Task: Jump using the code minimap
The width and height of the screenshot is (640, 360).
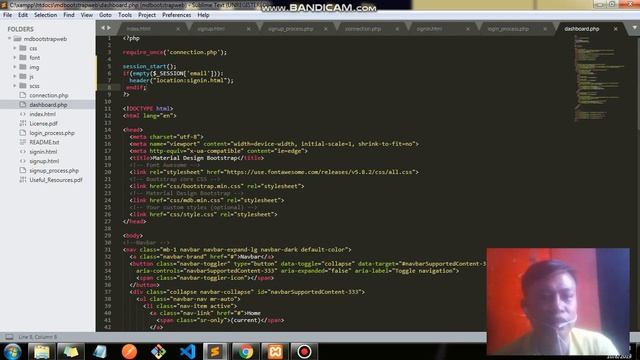Action: 600,78
